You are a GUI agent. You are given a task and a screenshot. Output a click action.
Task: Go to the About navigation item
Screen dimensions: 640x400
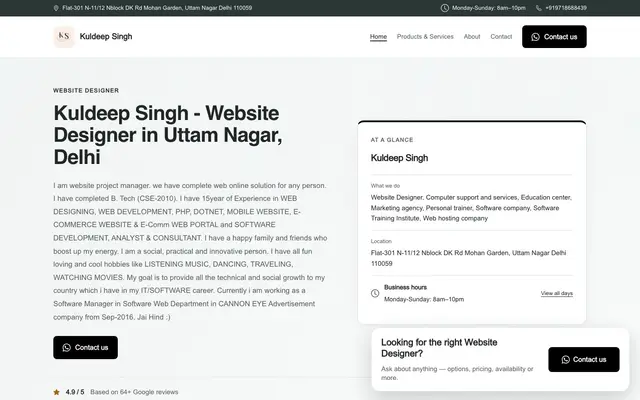(x=472, y=37)
